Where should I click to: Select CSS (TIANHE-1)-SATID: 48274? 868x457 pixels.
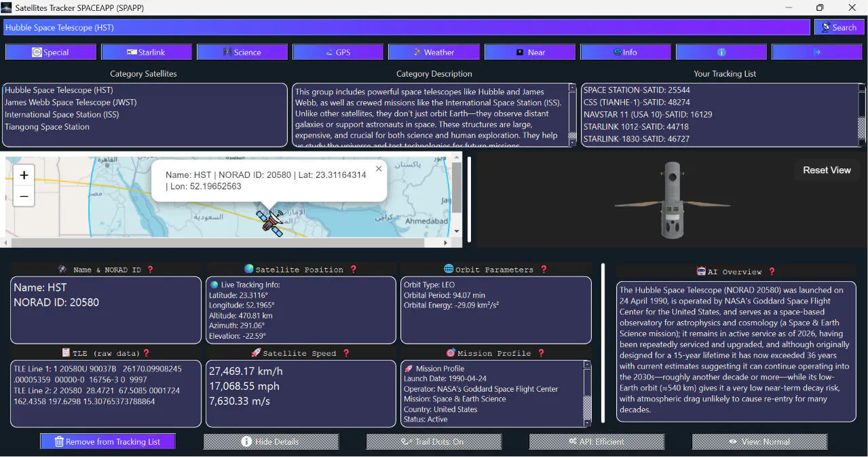(637, 102)
